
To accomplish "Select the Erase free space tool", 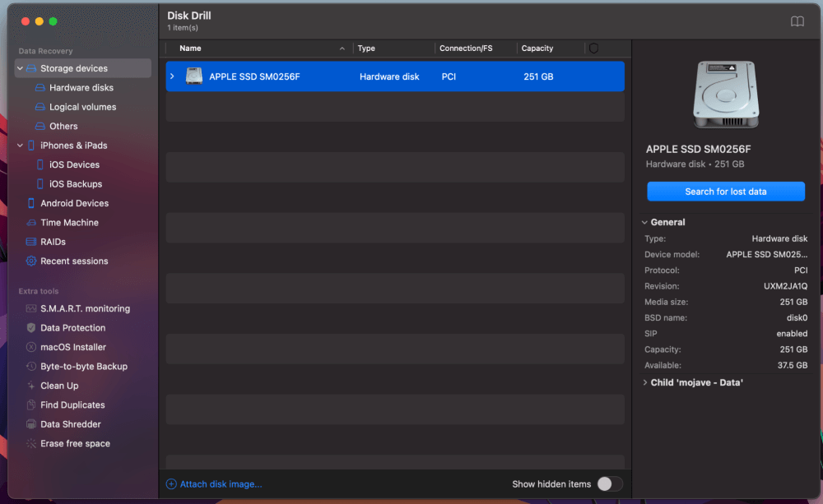I will (75, 444).
